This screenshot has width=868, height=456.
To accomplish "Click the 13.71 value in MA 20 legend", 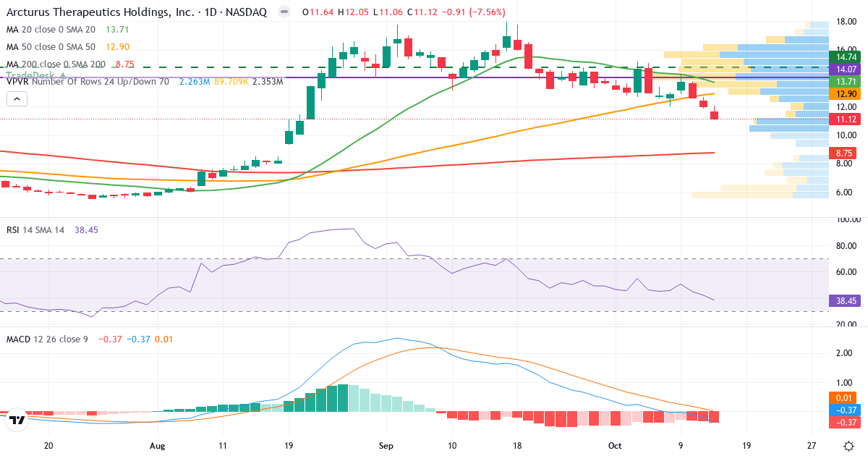I will (x=117, y=30).
